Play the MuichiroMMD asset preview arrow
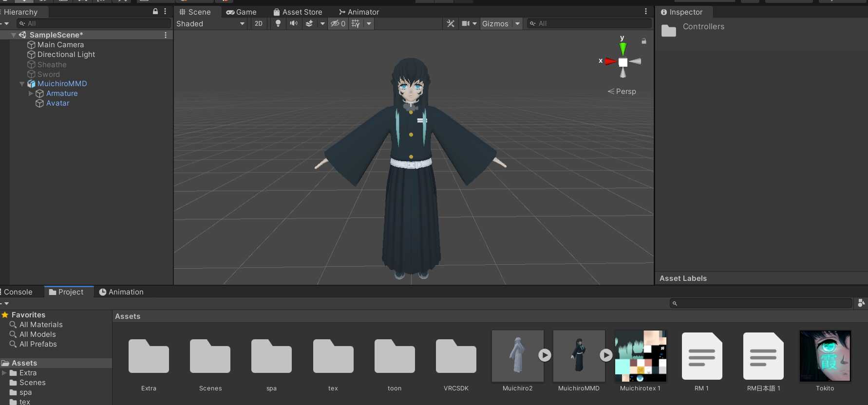 [606, 355]
